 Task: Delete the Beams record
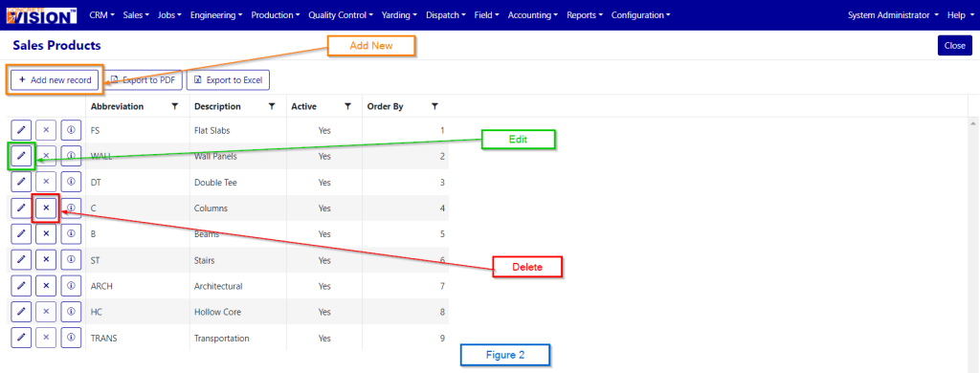point(46,233)
